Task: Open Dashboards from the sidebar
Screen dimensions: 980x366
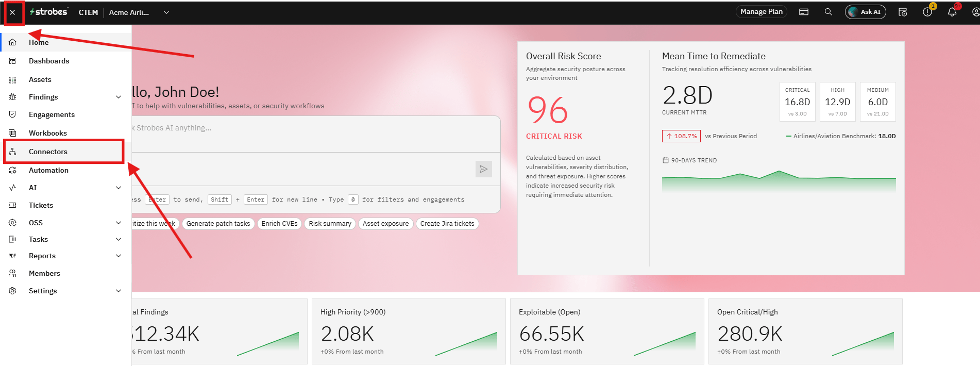Action: [x=66, y=61]
